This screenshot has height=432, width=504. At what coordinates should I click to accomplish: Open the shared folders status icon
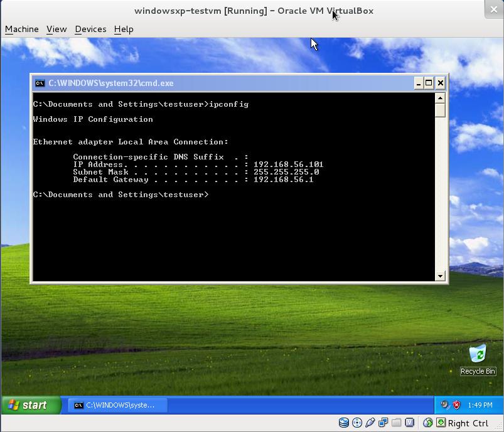396,423
